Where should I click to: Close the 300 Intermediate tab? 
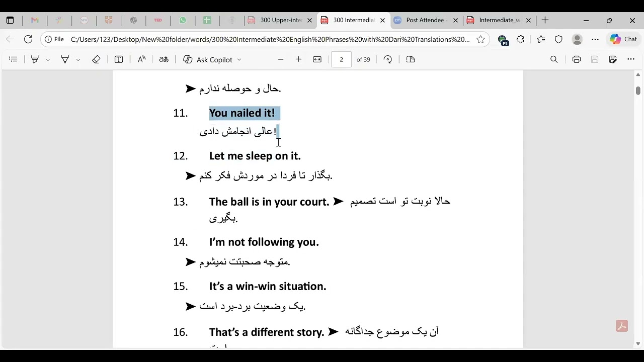pos(382,21)
